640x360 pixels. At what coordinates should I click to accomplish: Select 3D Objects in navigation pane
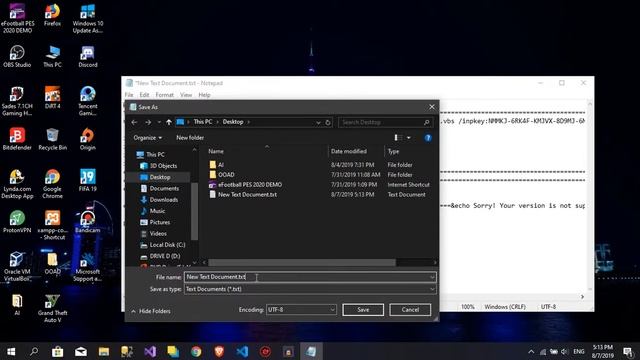[x=163, y=166]
